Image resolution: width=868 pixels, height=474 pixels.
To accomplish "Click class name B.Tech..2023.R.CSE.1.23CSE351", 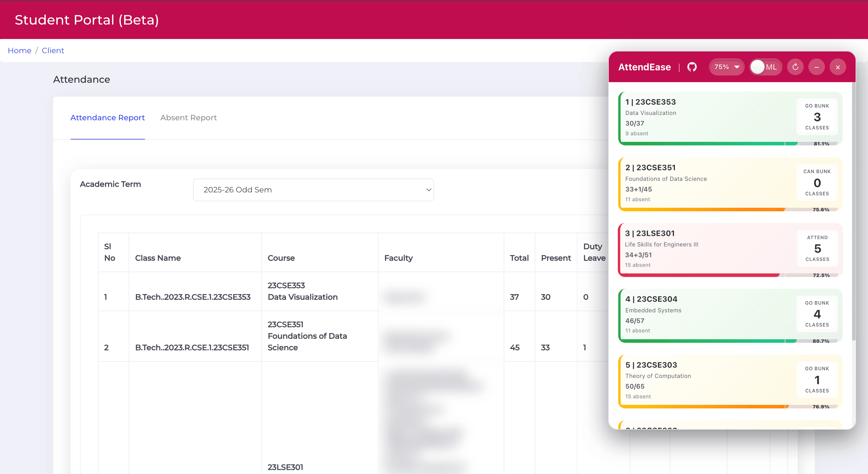I will (x=192, y=348).
